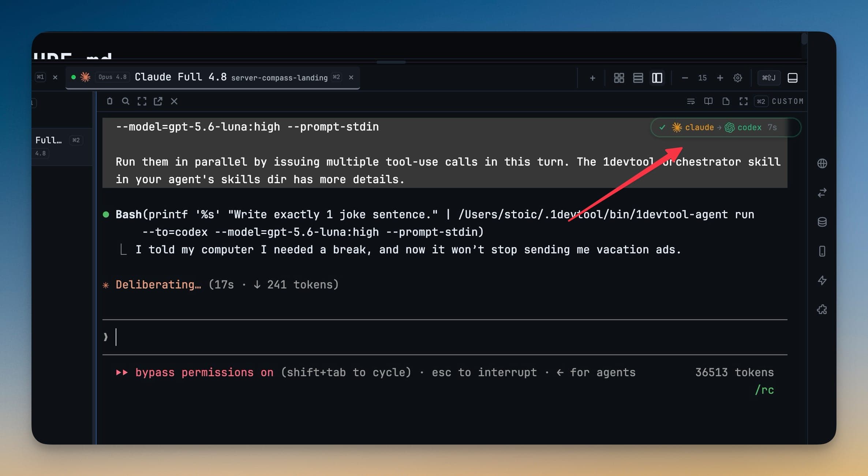Toggle the bottom panel
The width and height of the screenshot is (868, 476).
[x=793, y=78]
